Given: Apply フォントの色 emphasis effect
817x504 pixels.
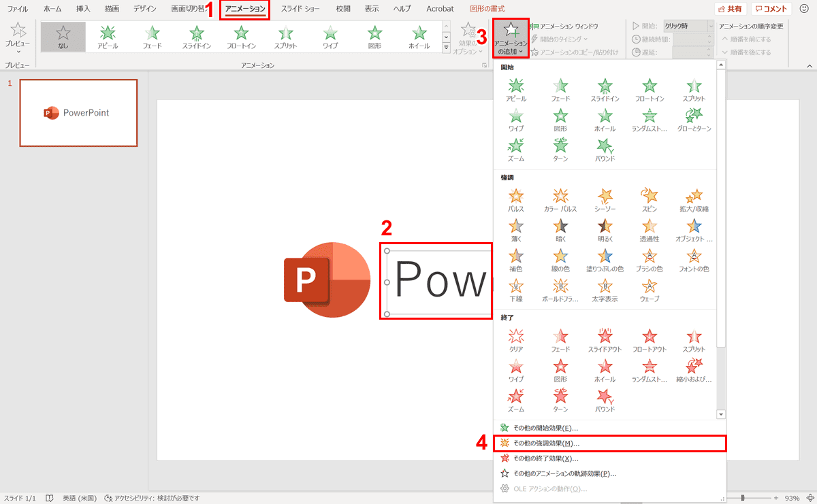Looking at the screenshot, I should point(694,261).
